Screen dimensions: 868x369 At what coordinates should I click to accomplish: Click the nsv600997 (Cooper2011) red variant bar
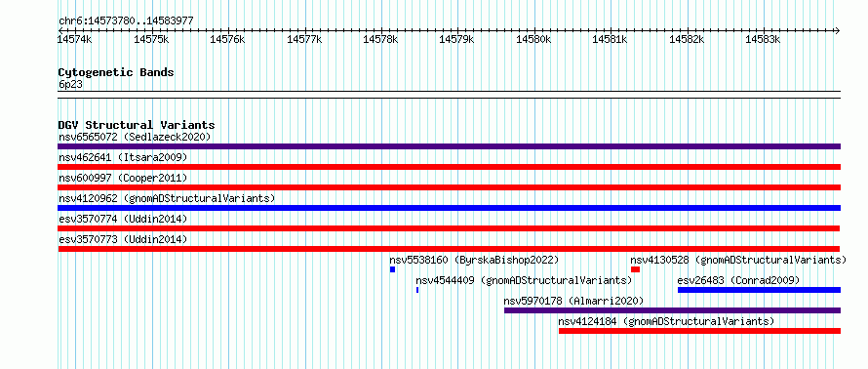[x=449, y=187]
